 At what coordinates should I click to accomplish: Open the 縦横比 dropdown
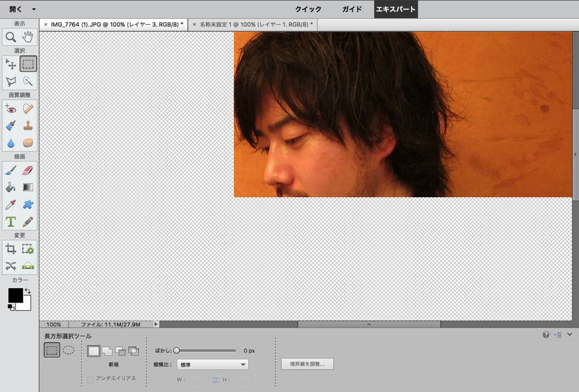[x=212, y=365]
